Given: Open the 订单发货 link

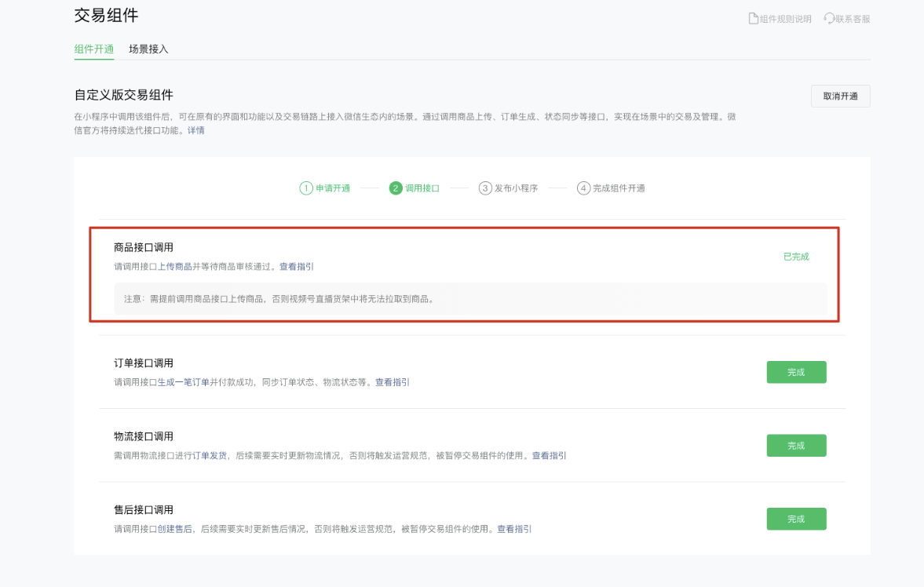Looking at the screenshot, I should click(x=210, y=455).
